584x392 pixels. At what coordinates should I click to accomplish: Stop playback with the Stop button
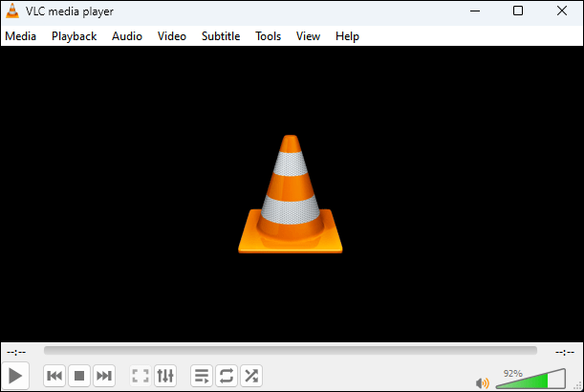(x=79, y=376)
